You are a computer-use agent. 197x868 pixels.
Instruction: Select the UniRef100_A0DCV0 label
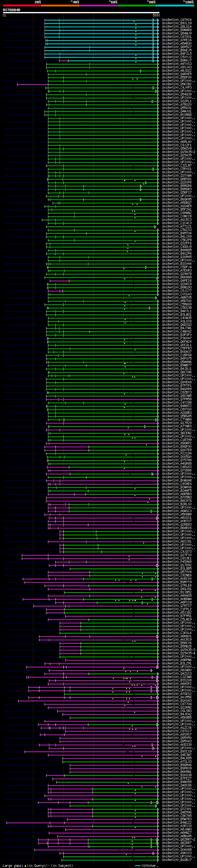[x=177, y=579]
